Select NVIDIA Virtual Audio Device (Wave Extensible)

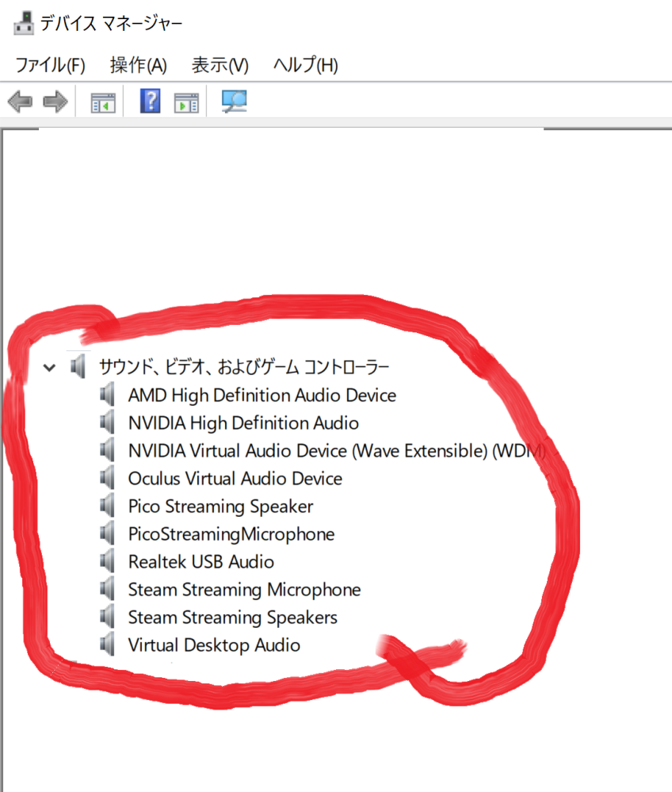tap(337, 451)
